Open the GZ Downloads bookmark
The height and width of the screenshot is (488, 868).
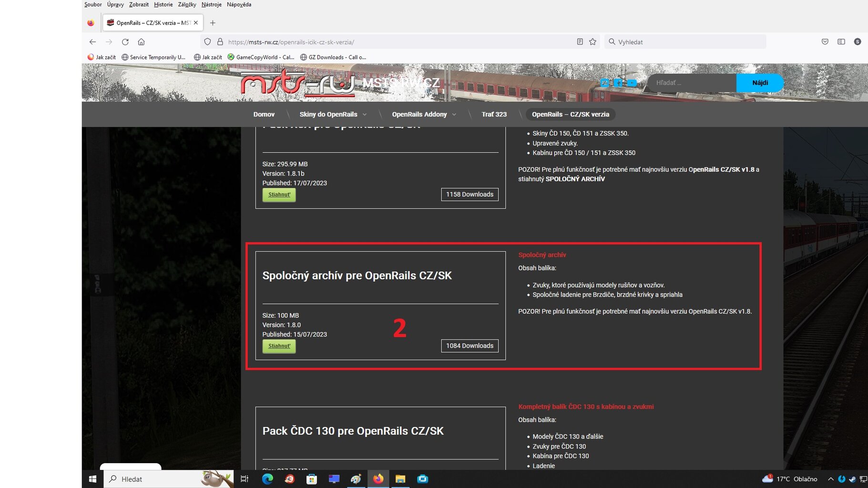pyautogui.click(x=333, y=57)
